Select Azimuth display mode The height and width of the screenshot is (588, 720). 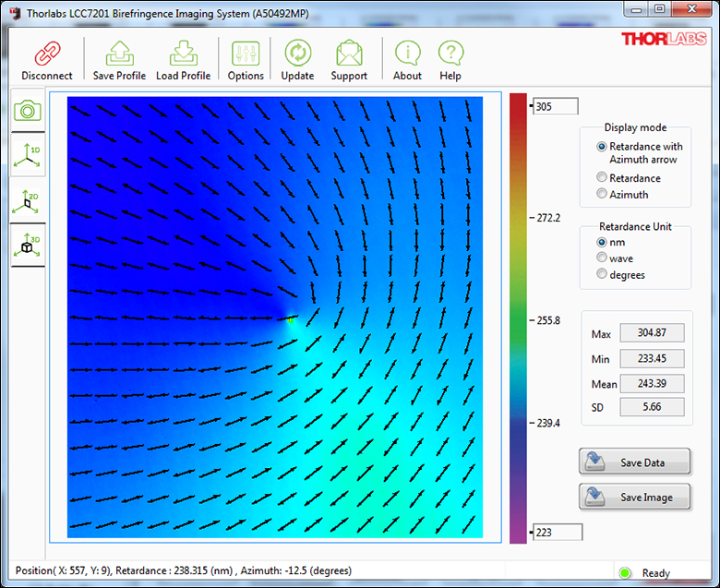point(603,195)
